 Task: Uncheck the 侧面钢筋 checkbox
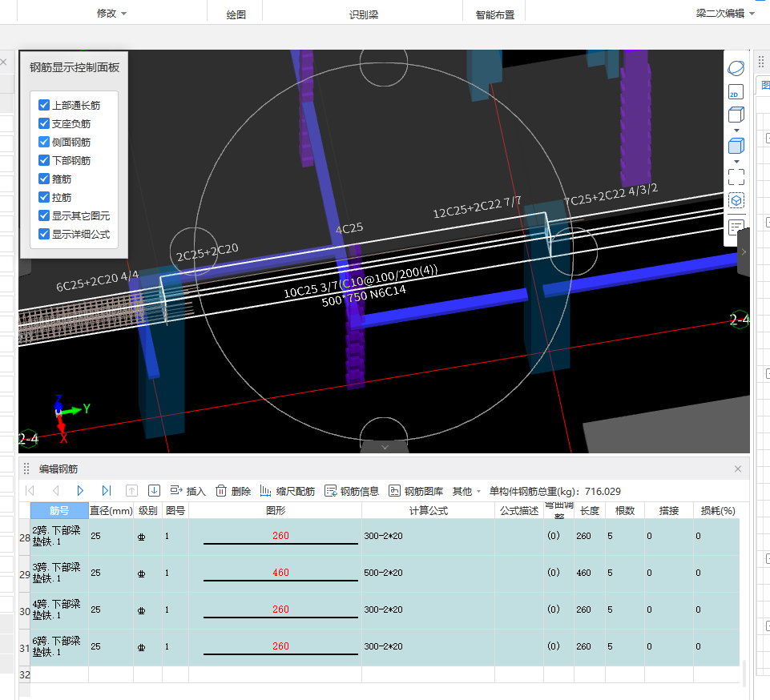click(x=44, y=142)
